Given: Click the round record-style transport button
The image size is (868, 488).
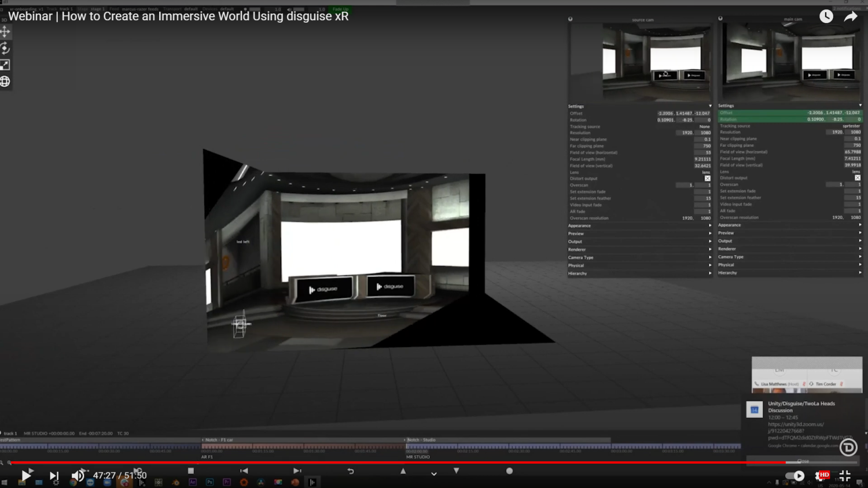Looking at the screenshot, I should (x=509, y=471).
